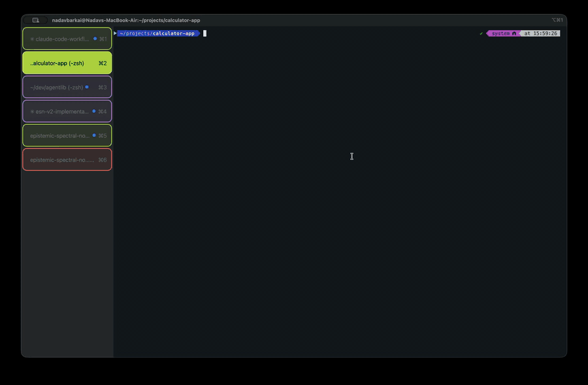The height and width of the screenshot is (385, 588).
Task: Click the blue activity dot on the ⌘5 tab
Action: [93, 135]
